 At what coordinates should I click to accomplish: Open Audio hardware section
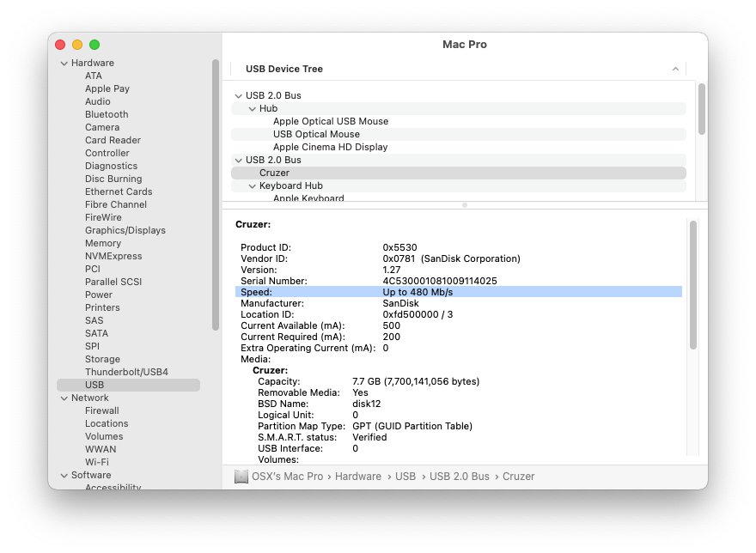click(97, 101)
